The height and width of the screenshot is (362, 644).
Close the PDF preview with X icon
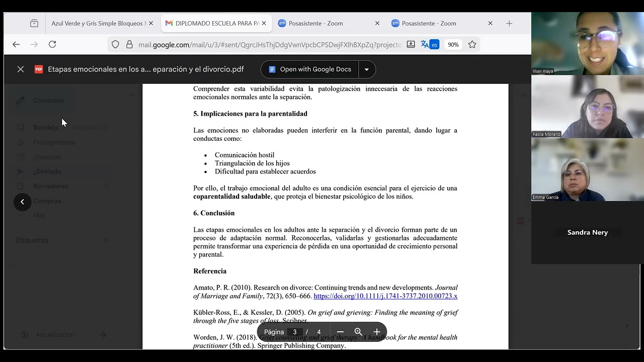coord(21,69)
